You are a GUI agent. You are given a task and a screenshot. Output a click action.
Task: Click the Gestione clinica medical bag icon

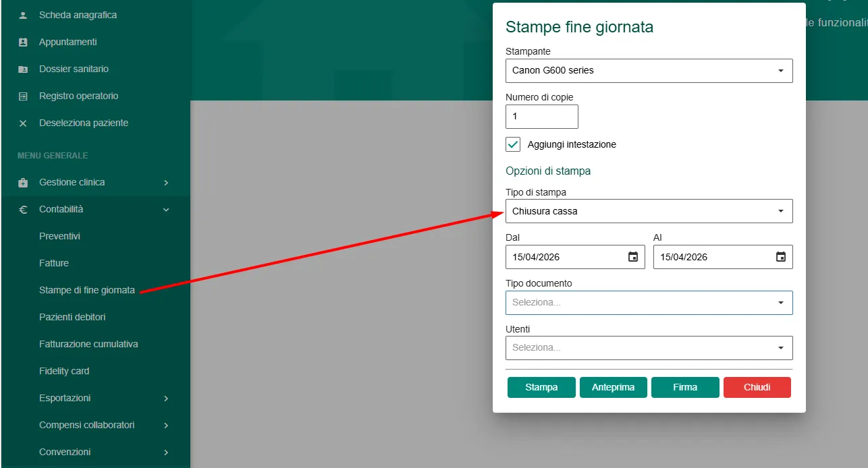[x=24, y=182]
